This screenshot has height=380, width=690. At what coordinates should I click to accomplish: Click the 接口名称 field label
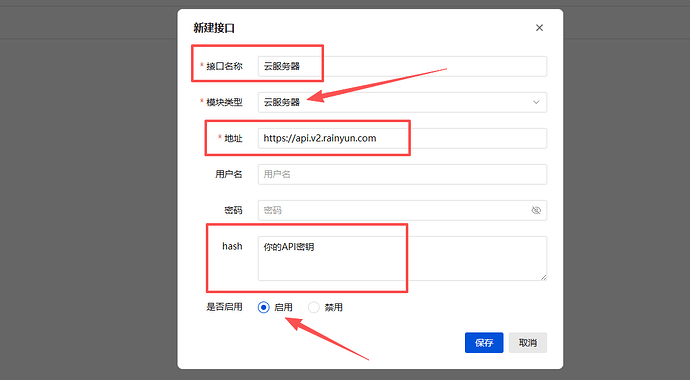224,66
